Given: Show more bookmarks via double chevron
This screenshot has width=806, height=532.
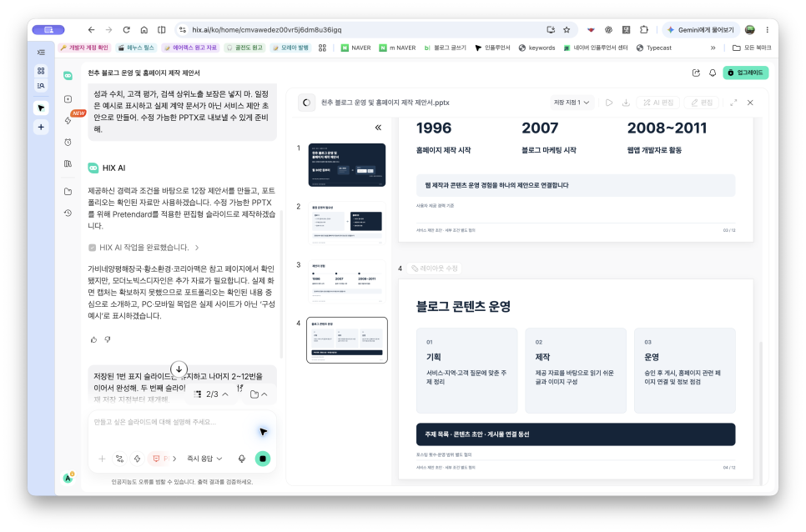Looking at the screenshot, I should pyautogui.click(x=713, y=48).
